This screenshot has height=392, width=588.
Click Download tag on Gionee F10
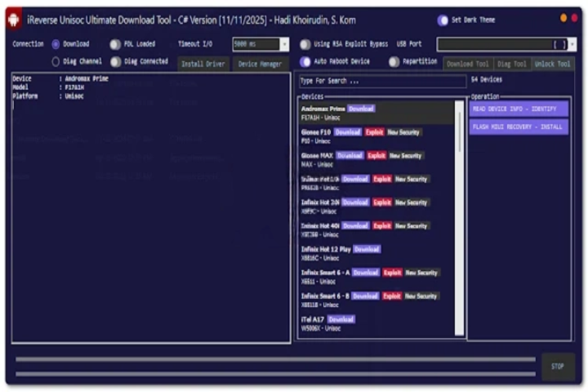(x=347, y=131)
